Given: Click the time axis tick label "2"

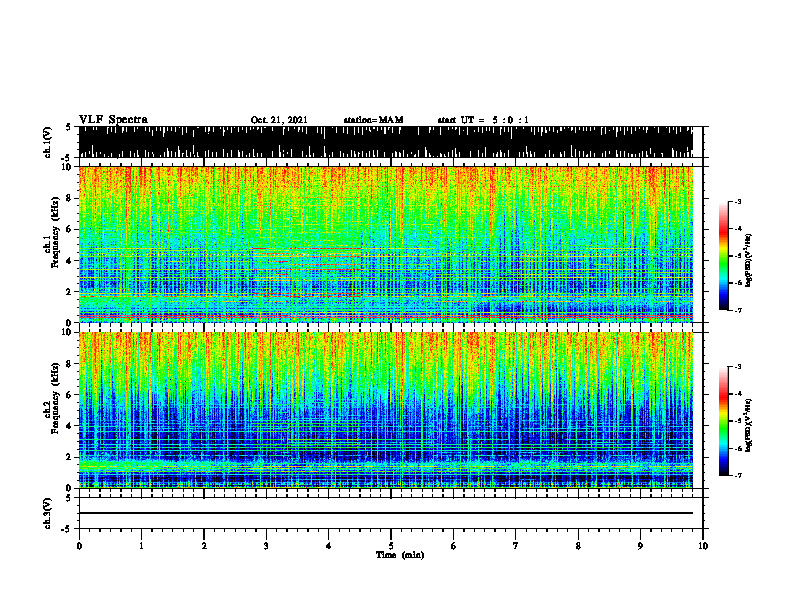Looking at the screenshot, I should [x=204, y=546].
